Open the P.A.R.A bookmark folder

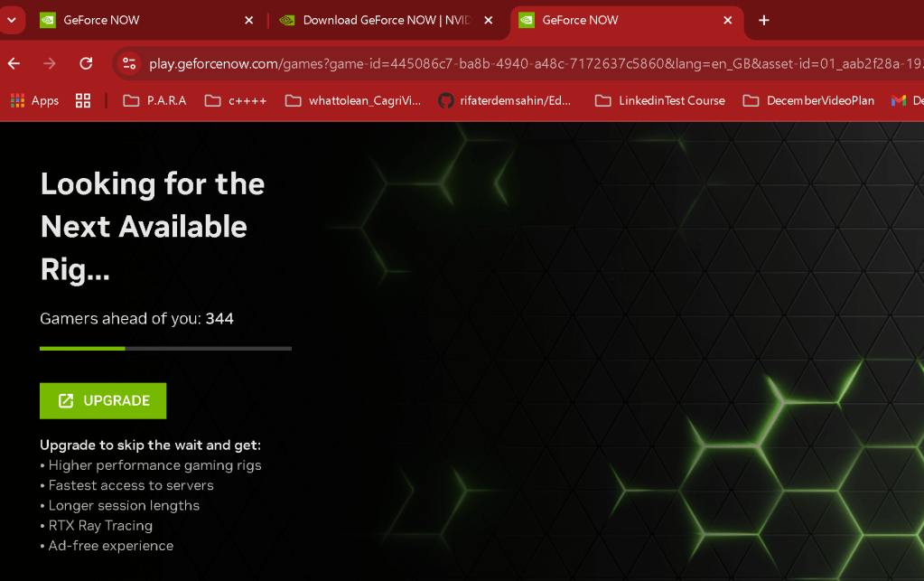[154, 101]
